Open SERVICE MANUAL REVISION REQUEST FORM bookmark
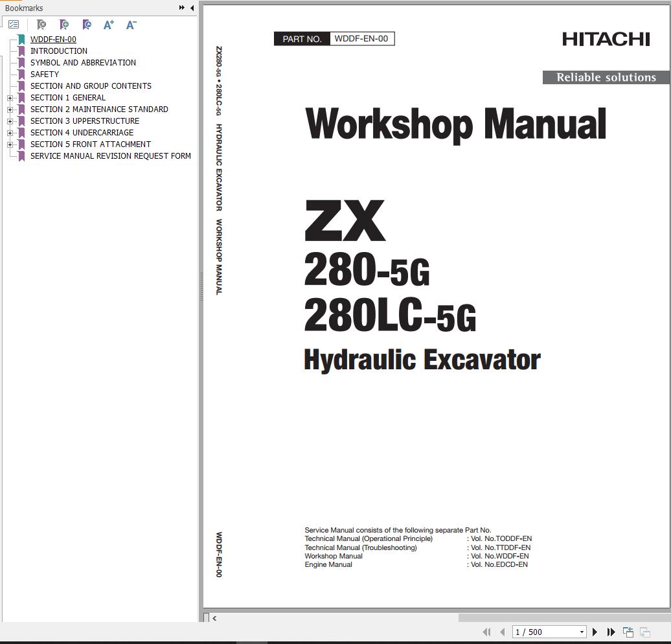The width and height of the screenshot is (671, 644). pyautogui.click(x=110, y=156)
